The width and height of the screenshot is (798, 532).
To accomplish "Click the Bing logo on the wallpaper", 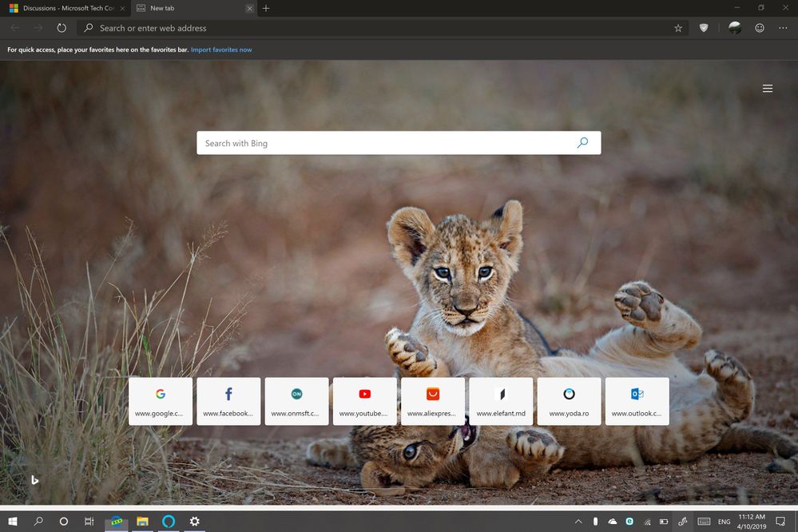I will [x=34, y=479].
